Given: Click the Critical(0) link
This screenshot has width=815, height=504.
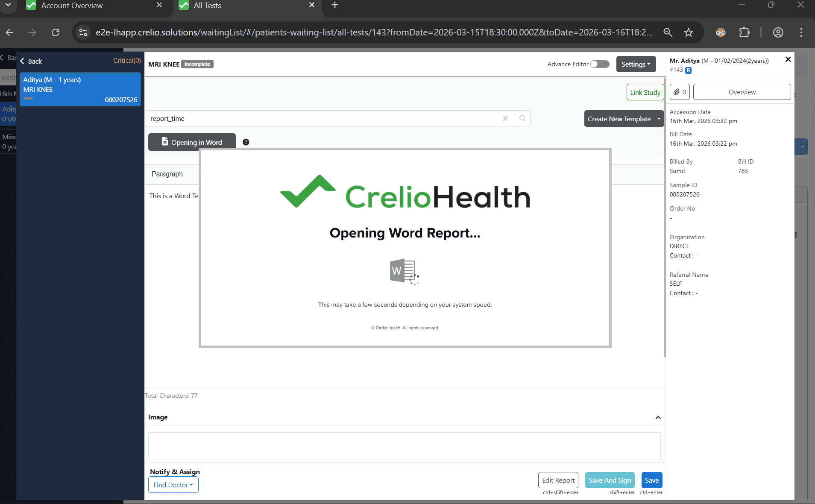Looking at the screenshot, I should pos(127,61).
